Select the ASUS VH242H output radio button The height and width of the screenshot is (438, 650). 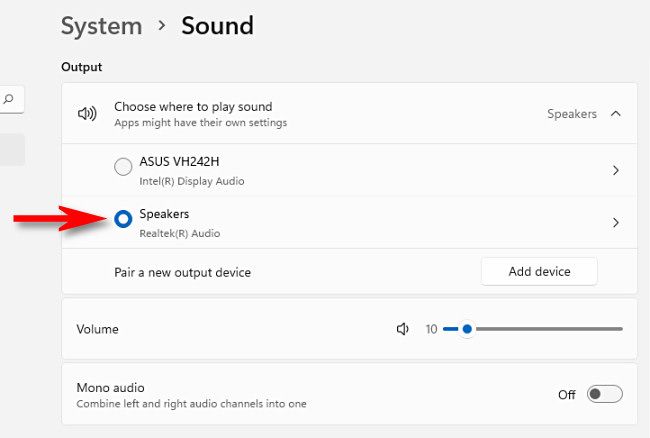[x=123, y=167]
